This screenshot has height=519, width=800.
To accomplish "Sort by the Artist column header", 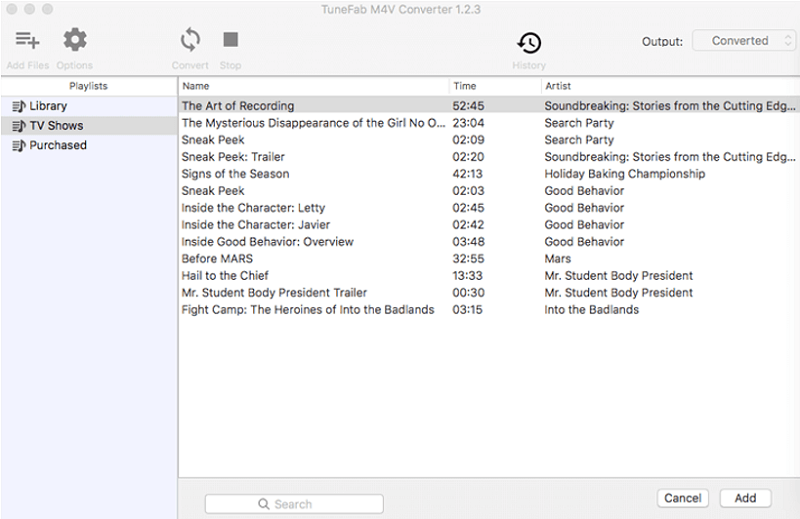I will (670, 86).
